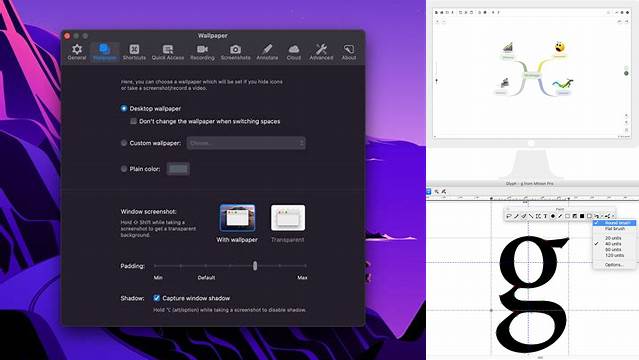Open the Screenshots camera icon
Image resolution: width=639 pixels, height=360 pixels.
tap(236, 52)
